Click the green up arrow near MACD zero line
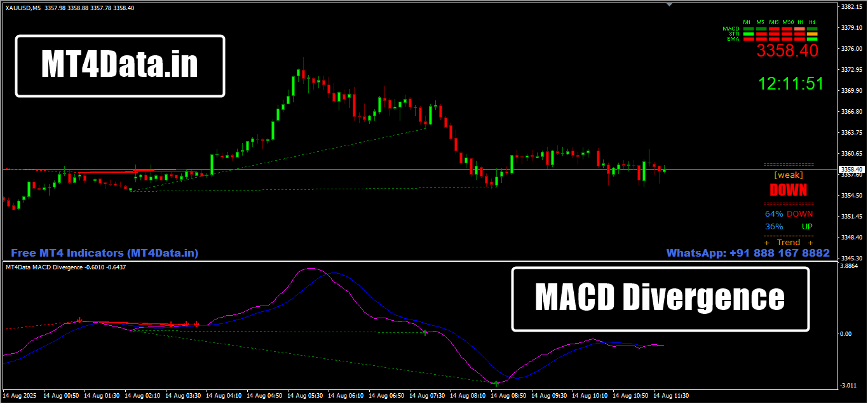The width and height of the screenshot is (868, 404). 424,332
